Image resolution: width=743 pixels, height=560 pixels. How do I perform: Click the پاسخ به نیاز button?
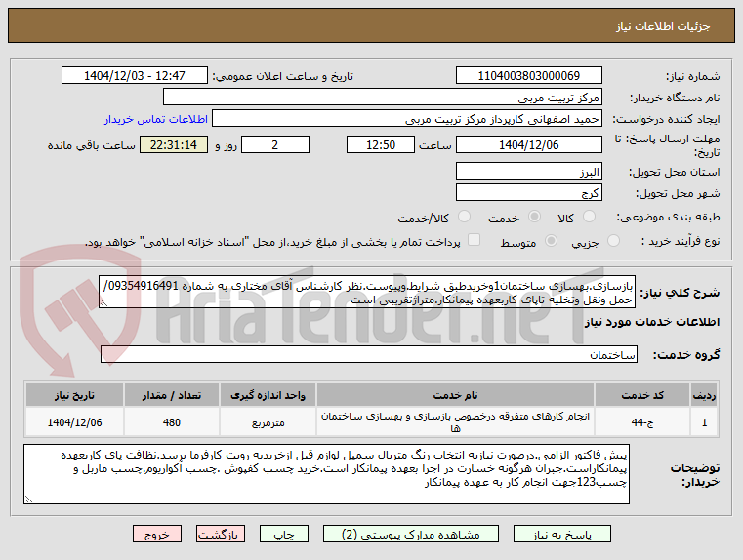(562, 534)
